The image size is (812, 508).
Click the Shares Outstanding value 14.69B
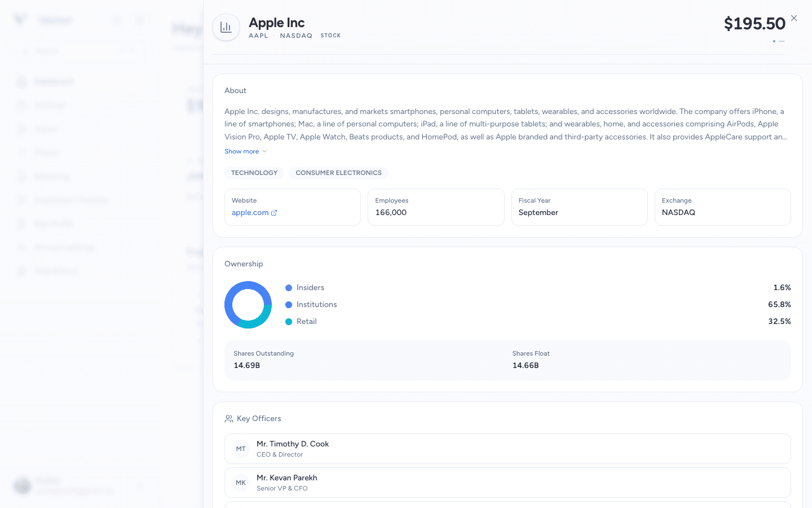(x=247, y=366)
